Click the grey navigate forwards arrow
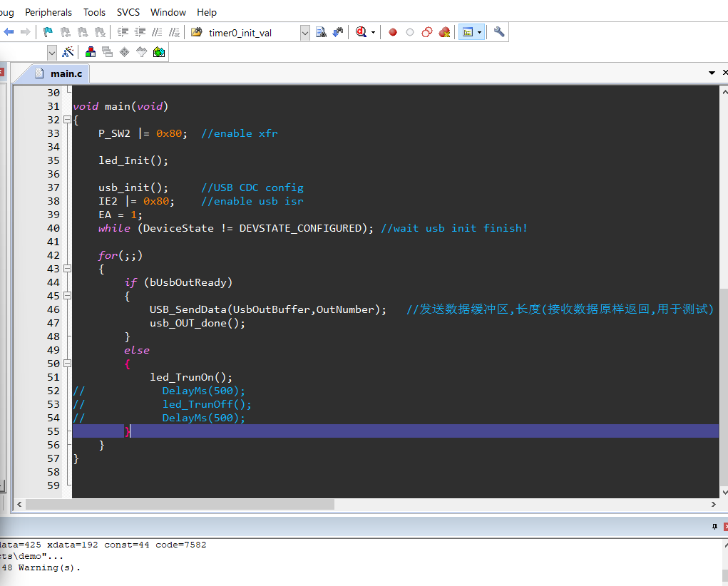 26,32
